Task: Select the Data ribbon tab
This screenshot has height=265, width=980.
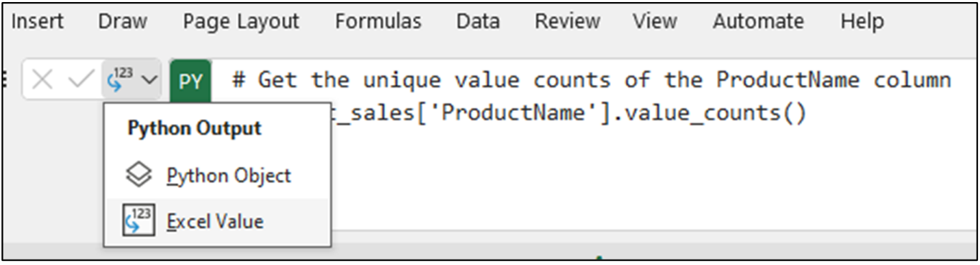Action: tap(478, 21)
